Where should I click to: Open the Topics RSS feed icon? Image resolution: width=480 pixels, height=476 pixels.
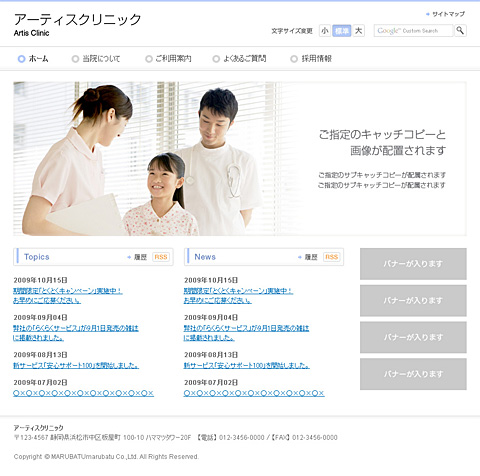pos(161,257)
